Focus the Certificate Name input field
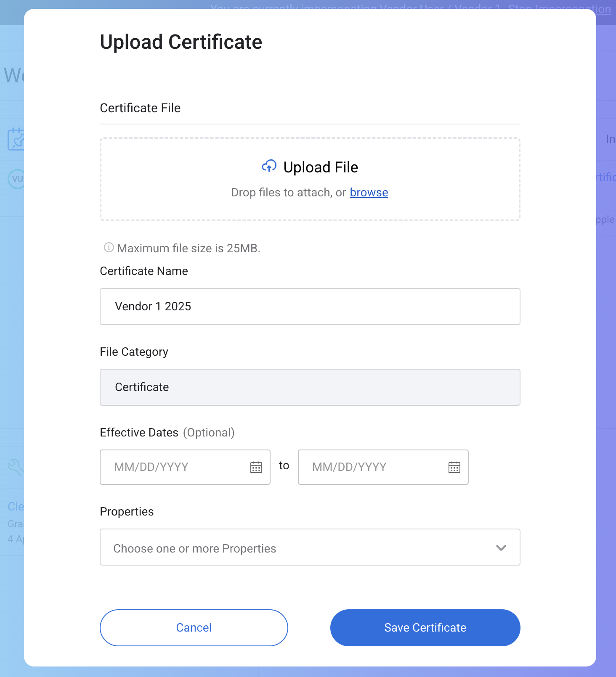The width and height of the screenshot is (616, 677). tap(310, 307)
